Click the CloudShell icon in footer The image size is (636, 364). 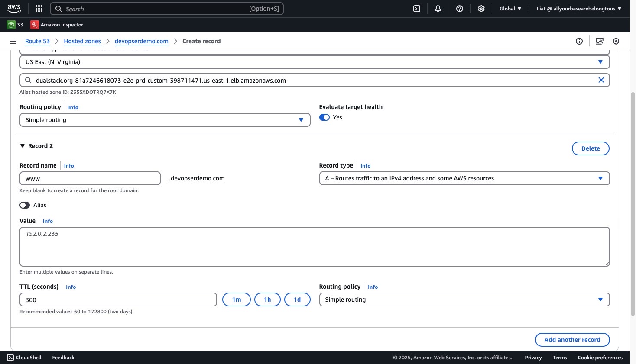click(10, 358)
